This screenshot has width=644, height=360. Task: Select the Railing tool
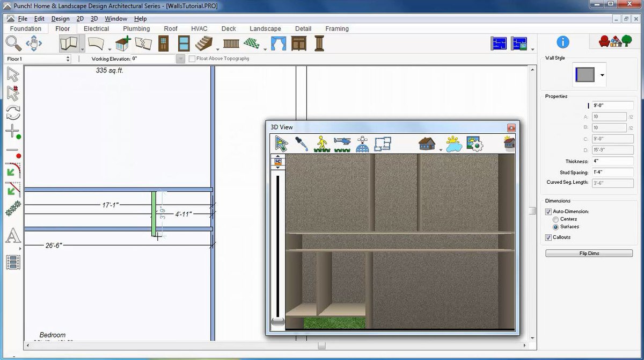(x=231, y=44)
